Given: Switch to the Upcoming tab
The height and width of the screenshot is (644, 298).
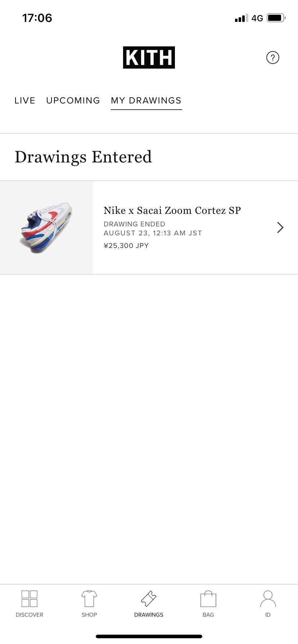Looking at the screenshot, I should pos(73,101).
